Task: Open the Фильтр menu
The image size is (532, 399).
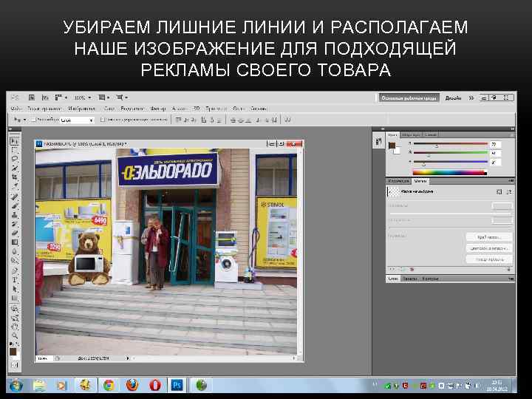Action: [158, 109]
